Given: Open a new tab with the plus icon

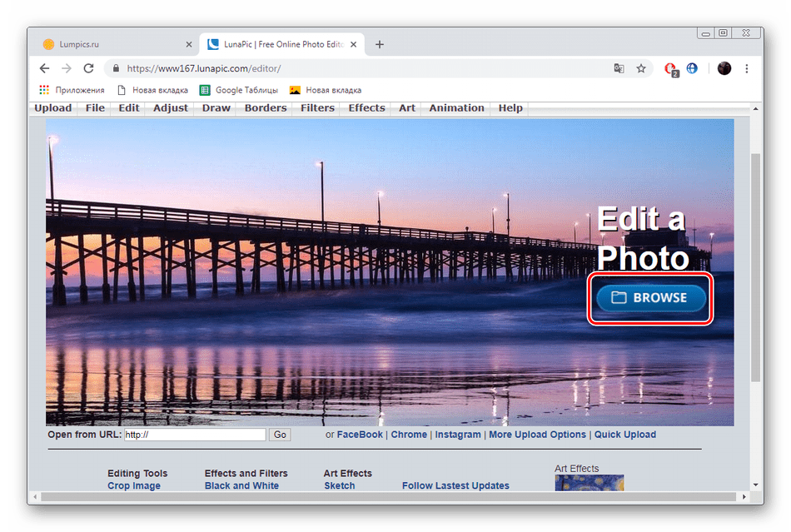Looking at the screenshot, I should [380, 44].
